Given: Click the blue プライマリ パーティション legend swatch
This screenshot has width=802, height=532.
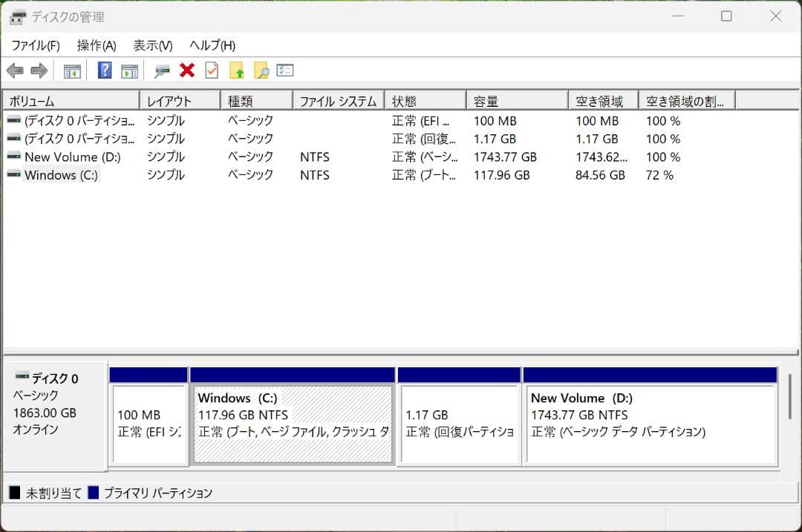Looking at the screenshot, I should tap(94, 492).
